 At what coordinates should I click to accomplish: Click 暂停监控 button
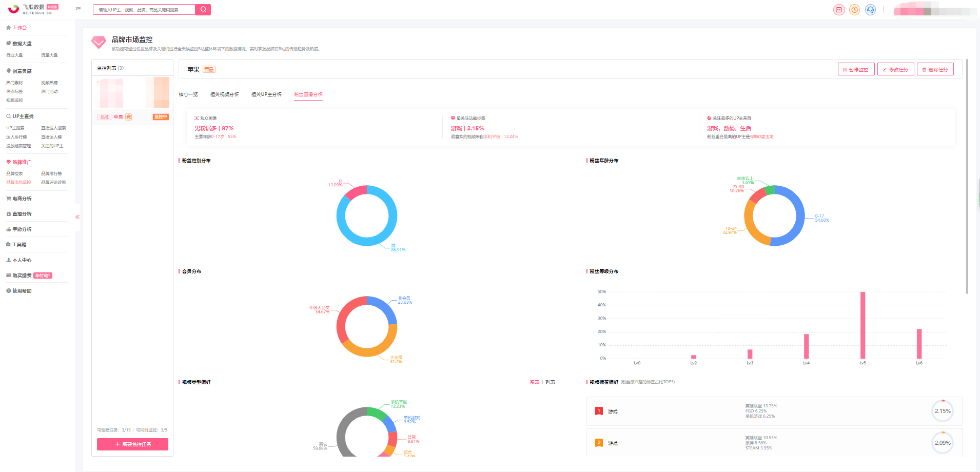tap(856, 69)
